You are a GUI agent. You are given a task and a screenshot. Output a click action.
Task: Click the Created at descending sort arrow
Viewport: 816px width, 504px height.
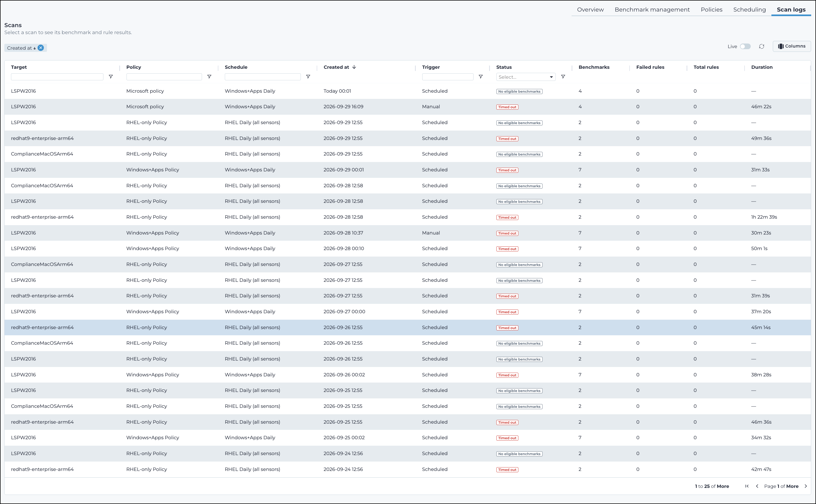tap(354, 67)
